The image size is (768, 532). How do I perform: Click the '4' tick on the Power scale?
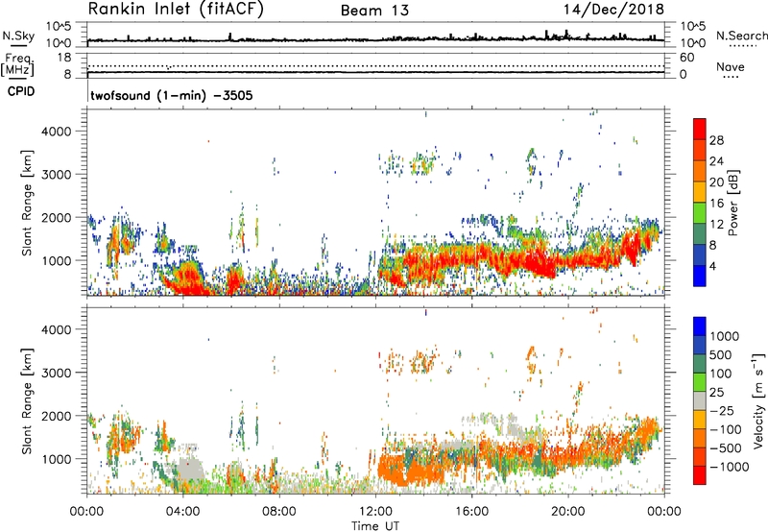(712, 266)
